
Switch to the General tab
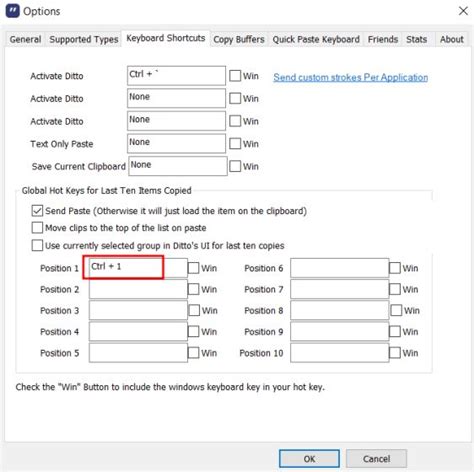(25, 39)
